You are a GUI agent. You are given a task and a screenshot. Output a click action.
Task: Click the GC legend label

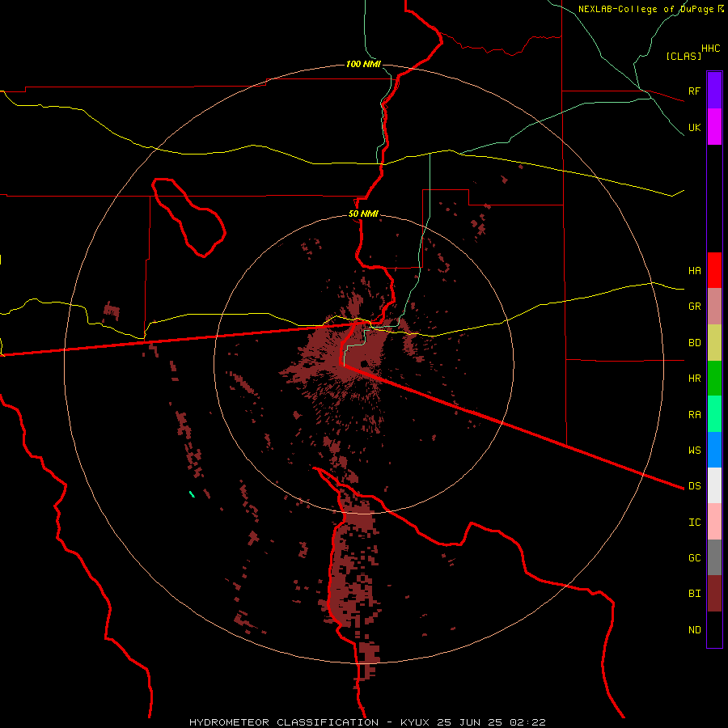pyautogui.click(x=694, y=558)
